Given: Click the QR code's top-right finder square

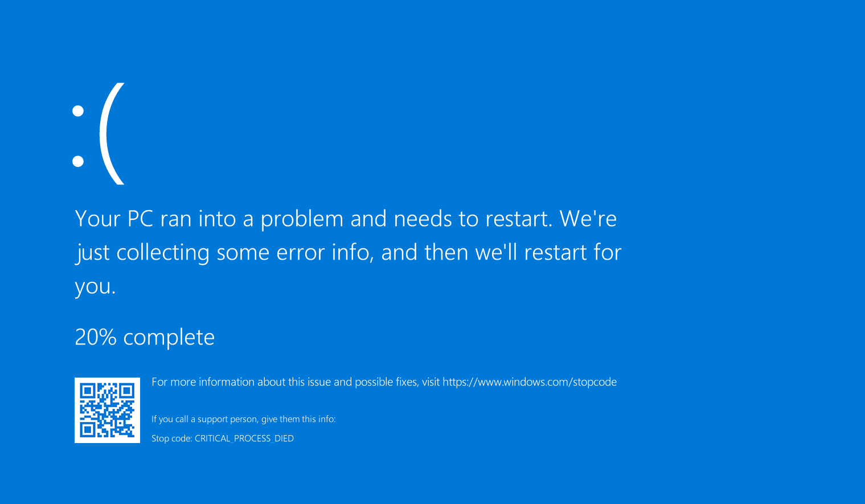Looking at the screenshot, I should tap(126, 391).
